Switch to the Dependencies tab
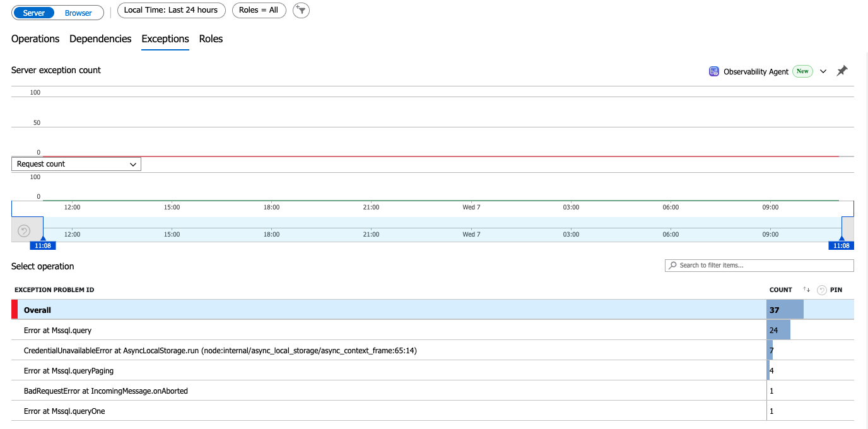The image size is (868, 429). click(100, 39)
